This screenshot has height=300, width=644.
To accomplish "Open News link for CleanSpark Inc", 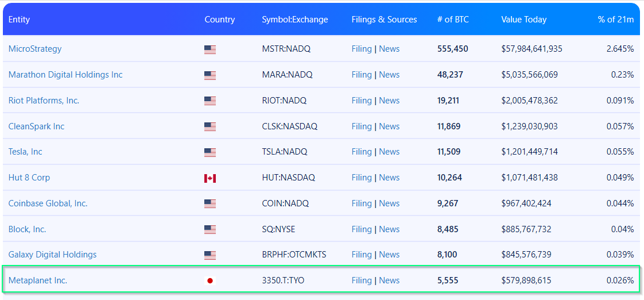I will point(389,126).
